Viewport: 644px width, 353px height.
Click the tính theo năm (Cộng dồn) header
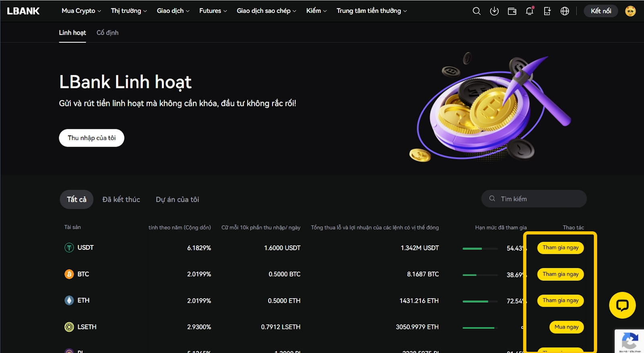[180, 227]
